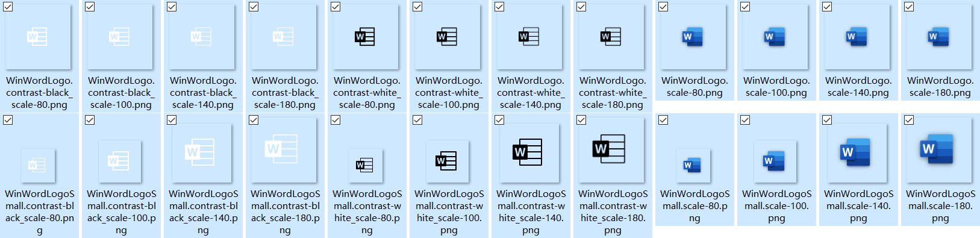Select WinWordLogo.contrast-white_scale-100.png thumbnail icon
The image size is (980, 238).
point(447,37)
